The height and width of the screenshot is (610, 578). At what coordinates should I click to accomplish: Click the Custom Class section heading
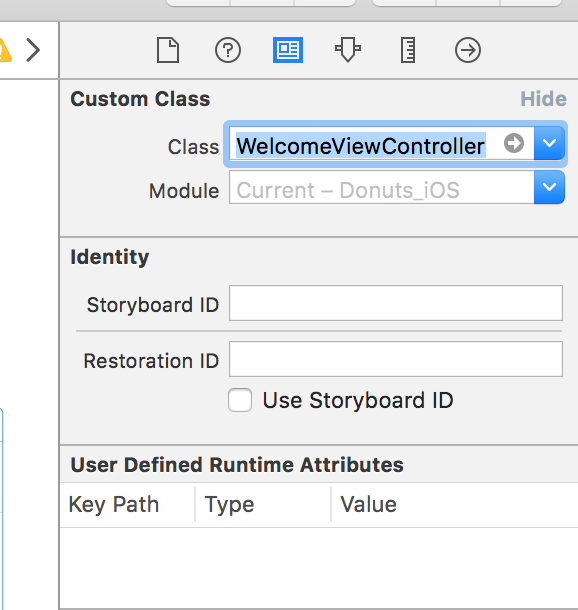(140, 99)
